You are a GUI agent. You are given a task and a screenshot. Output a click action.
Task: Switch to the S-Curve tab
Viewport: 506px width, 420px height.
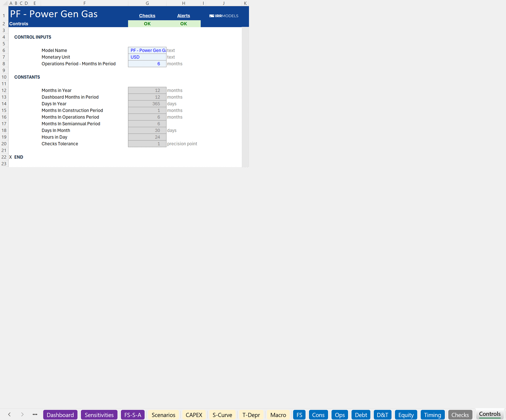tap(222, 415)
